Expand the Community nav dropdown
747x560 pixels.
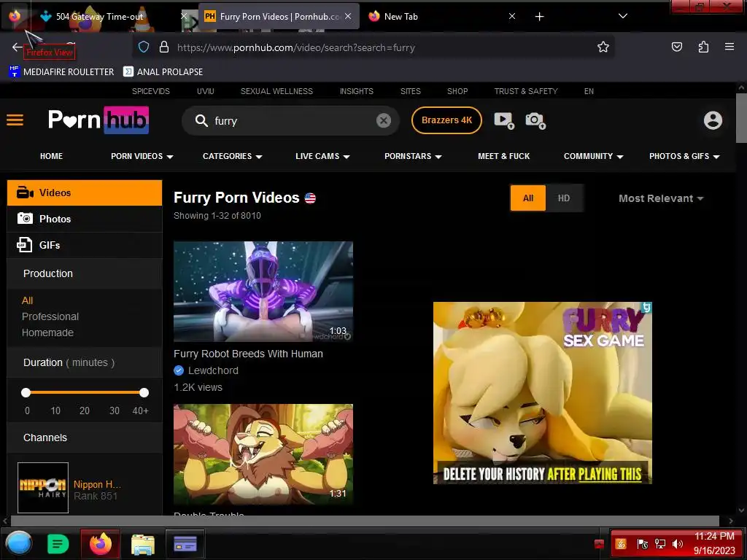click(x=594, y=156)
